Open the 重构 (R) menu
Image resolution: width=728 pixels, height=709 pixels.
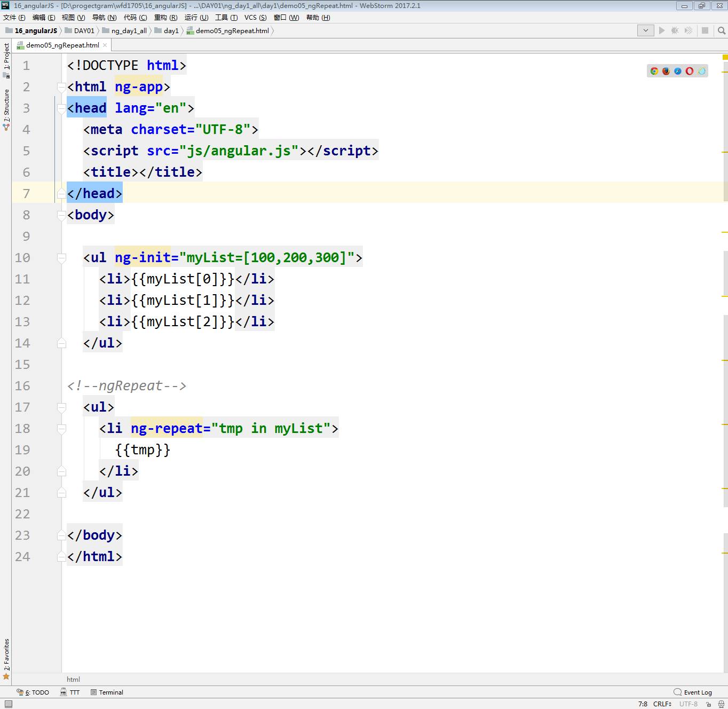pyautogui.click(x=166, y=18)
